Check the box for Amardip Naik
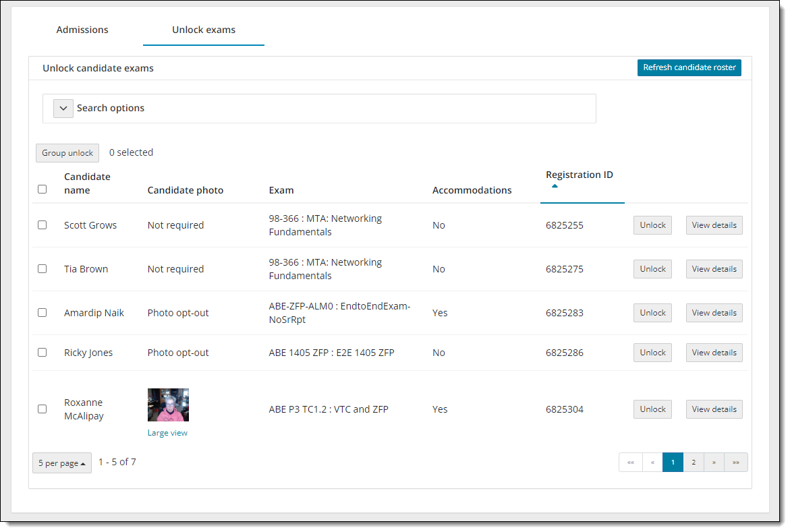Viewport: 790px width, 532px height. tap(43, 313)
